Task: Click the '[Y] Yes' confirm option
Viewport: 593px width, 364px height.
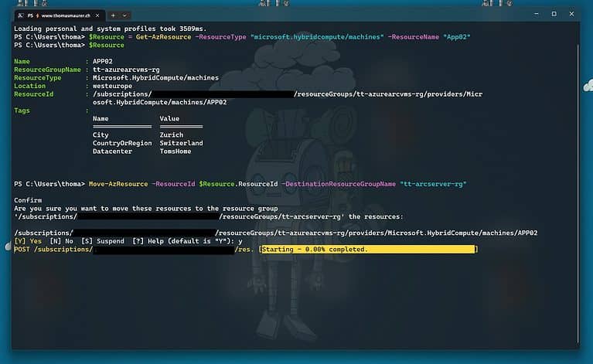Action: pos(28,241)
